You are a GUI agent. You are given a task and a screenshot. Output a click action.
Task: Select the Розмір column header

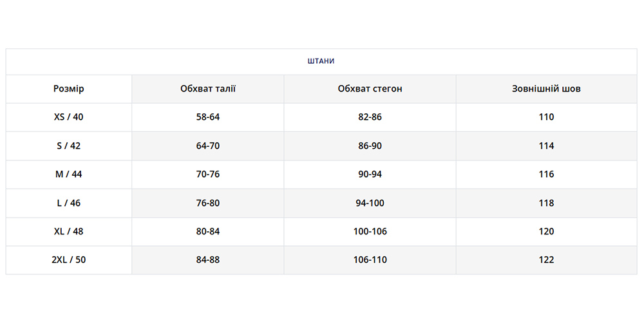coord(69,89)
